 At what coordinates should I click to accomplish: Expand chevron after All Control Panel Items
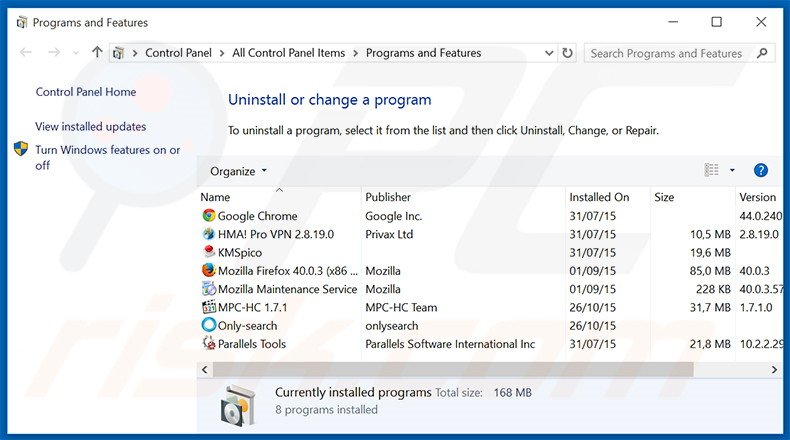356,53
